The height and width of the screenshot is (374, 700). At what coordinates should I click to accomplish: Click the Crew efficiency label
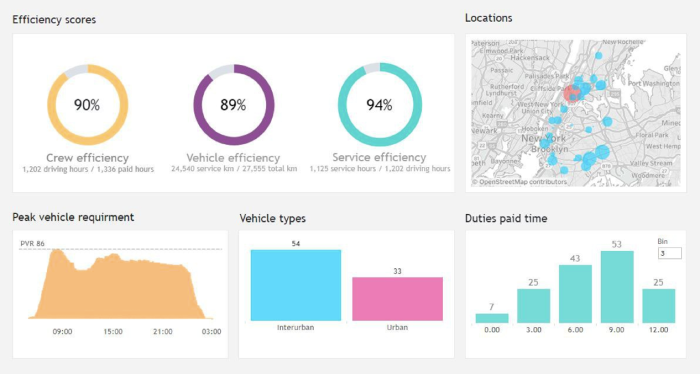coord(88,158)
